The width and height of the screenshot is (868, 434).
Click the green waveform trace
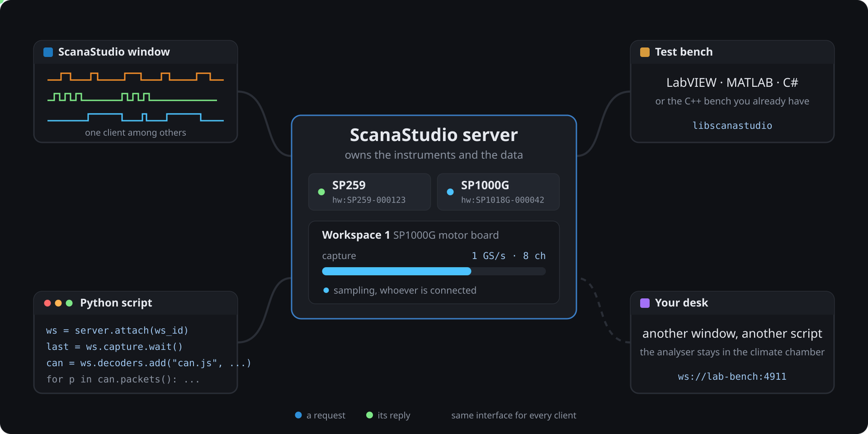pos(132,97)
